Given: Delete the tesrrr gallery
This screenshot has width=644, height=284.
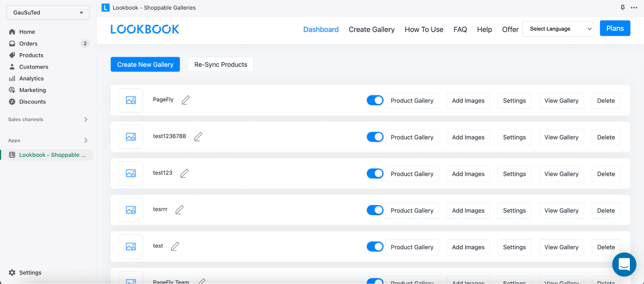Looking at the screenshot, I should (606, 211).
